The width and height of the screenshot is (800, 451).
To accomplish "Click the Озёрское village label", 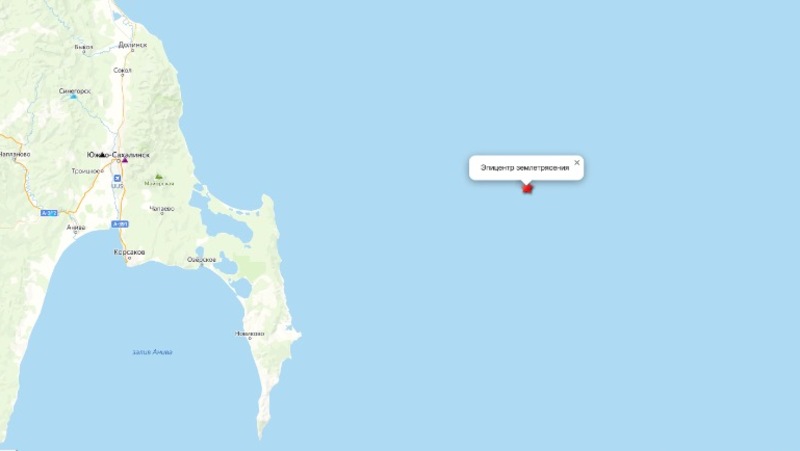I will coord(202,260).
